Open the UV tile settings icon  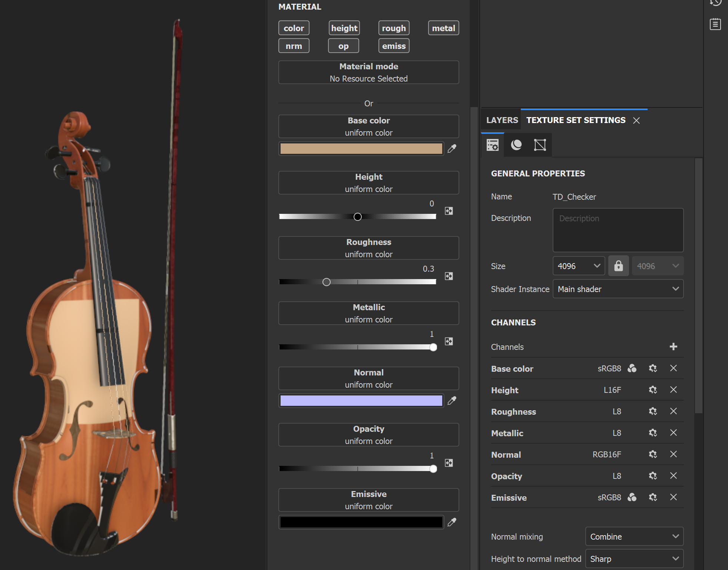[540, 145]
